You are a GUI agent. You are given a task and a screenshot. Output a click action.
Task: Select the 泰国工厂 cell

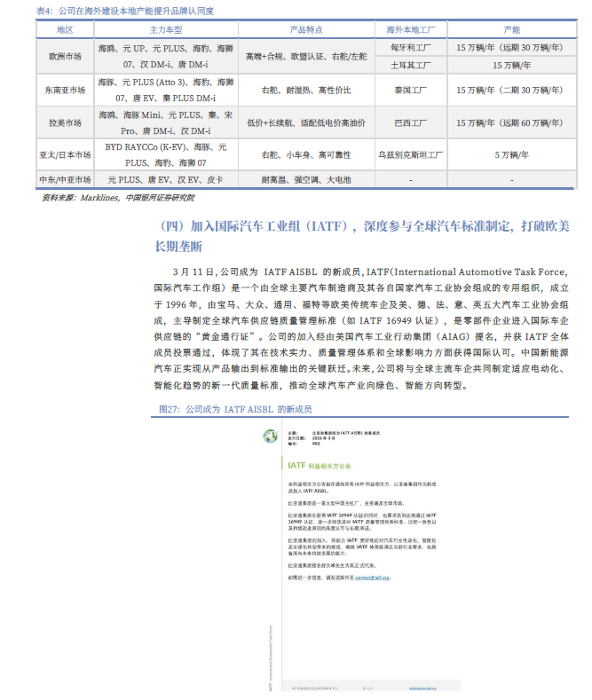click(411, 90)
